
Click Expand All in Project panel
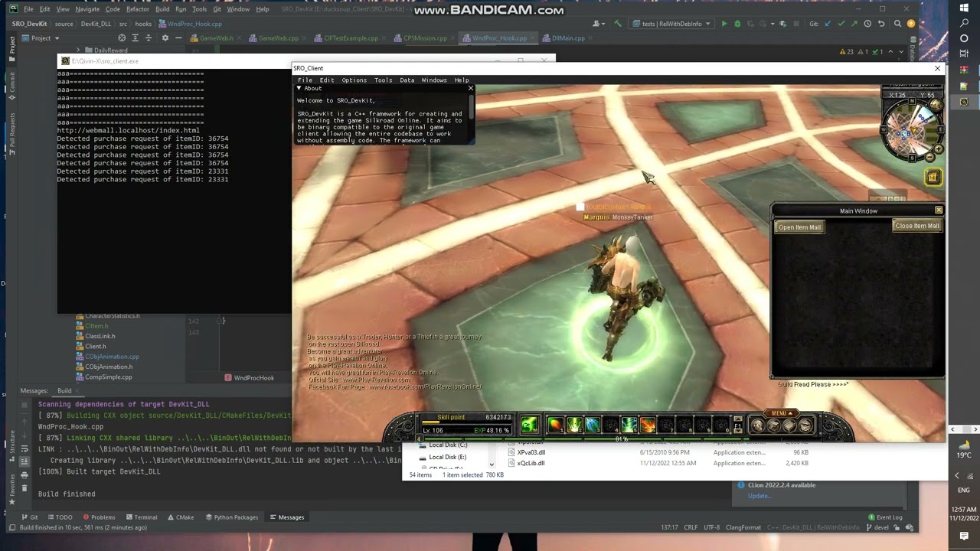[136, 37]
